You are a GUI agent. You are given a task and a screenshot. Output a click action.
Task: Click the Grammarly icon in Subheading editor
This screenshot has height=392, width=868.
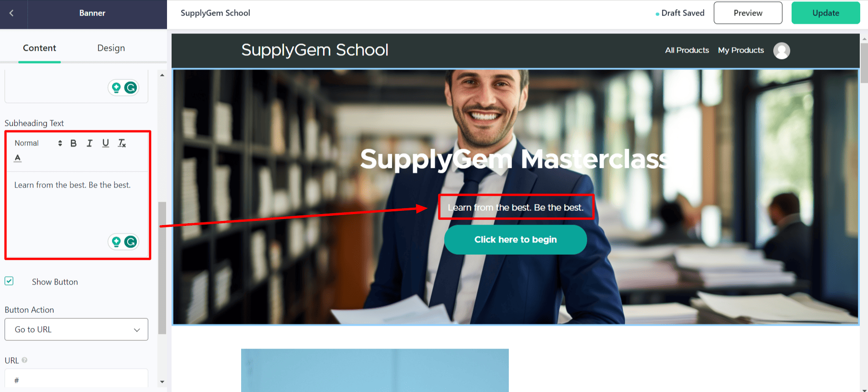click(x=131, y=242)
